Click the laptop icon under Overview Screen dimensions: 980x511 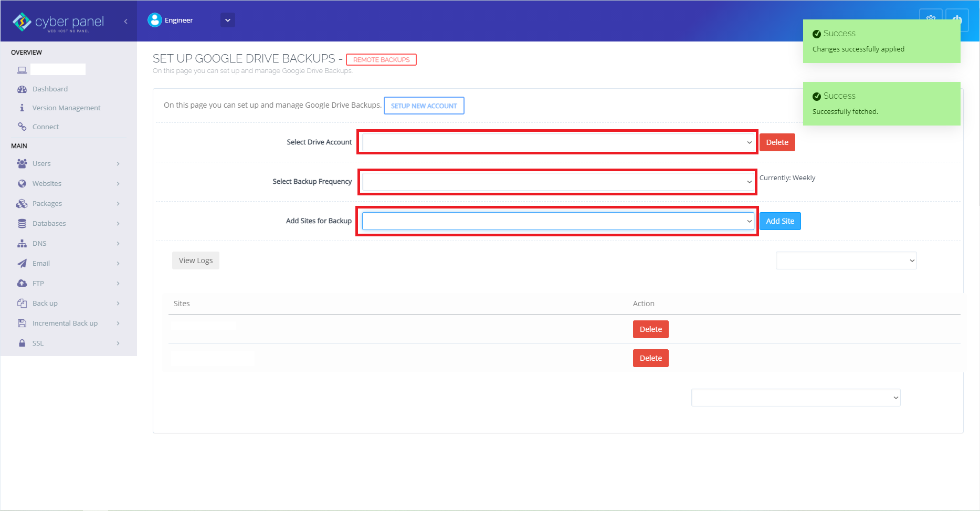coord(22,70)
